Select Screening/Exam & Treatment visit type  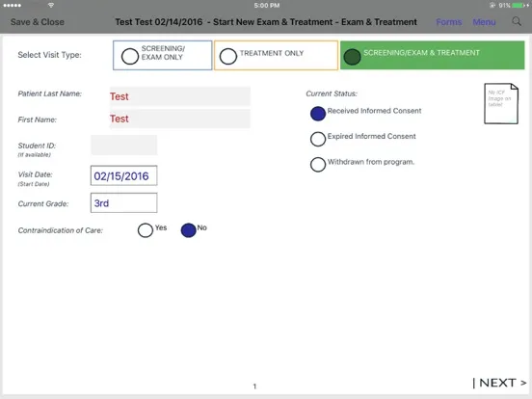[x=432, y=55]
